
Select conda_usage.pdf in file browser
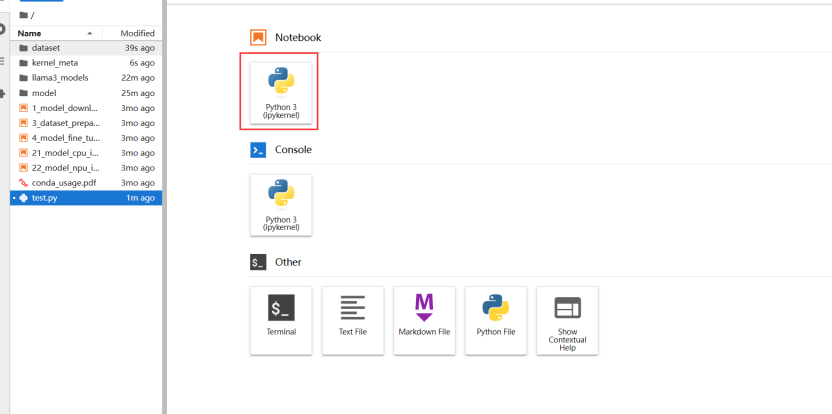(x=86, y=183)
